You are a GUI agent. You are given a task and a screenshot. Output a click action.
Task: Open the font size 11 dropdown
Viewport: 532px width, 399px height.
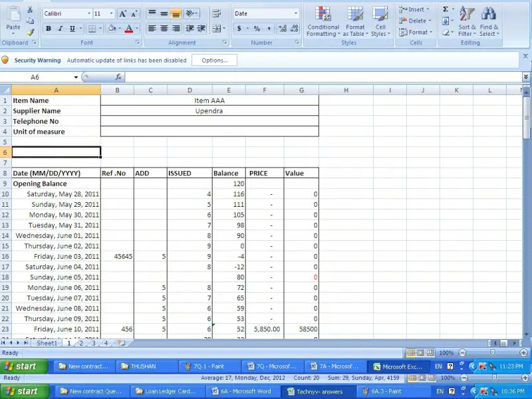pos(111,13)
